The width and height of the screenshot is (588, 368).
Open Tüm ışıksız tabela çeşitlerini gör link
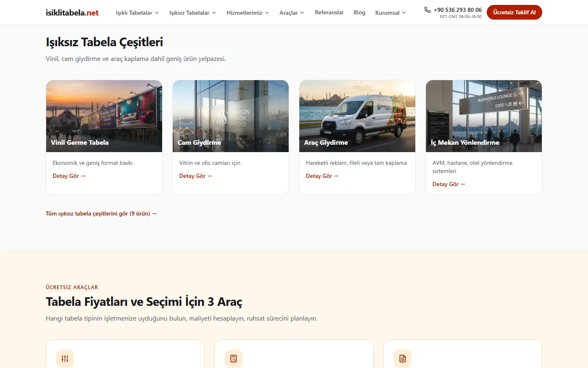[101, 213]
